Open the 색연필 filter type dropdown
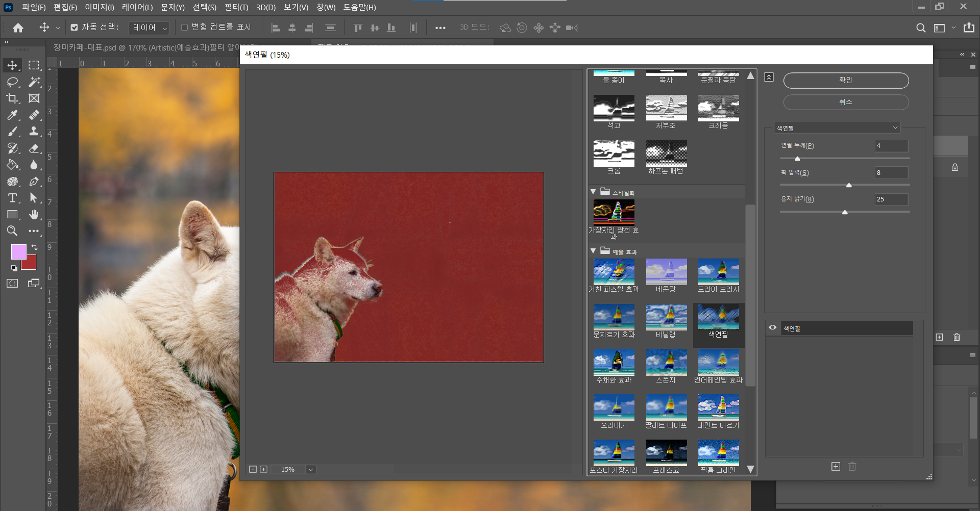Viewport: 980px width, 511px height. coord(837,127)
